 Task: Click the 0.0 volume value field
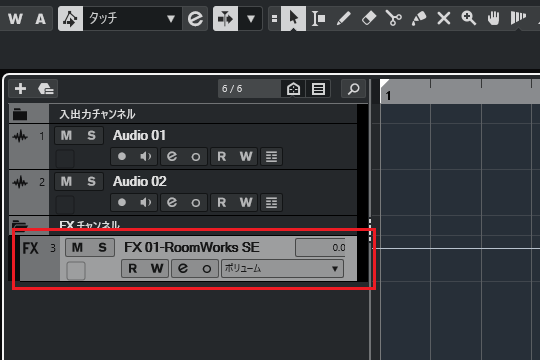point(320,247)
